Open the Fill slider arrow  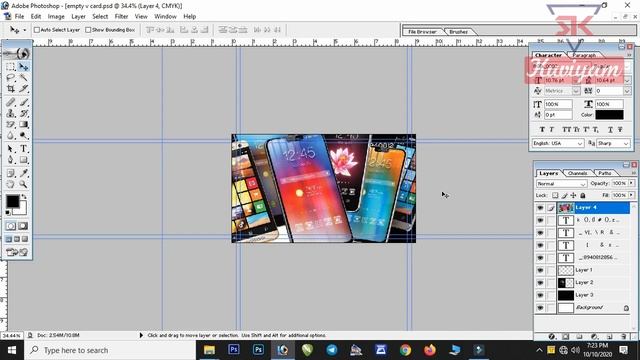(x=632, y=196)
